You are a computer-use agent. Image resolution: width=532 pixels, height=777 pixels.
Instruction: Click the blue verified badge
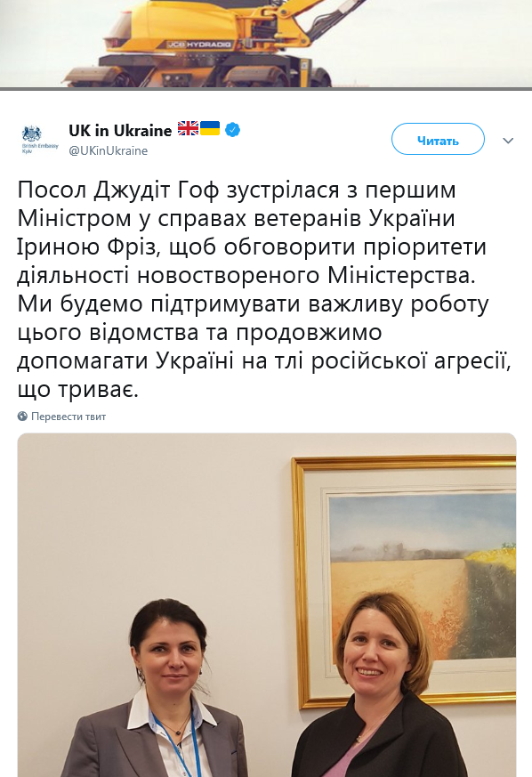(232, 130)
